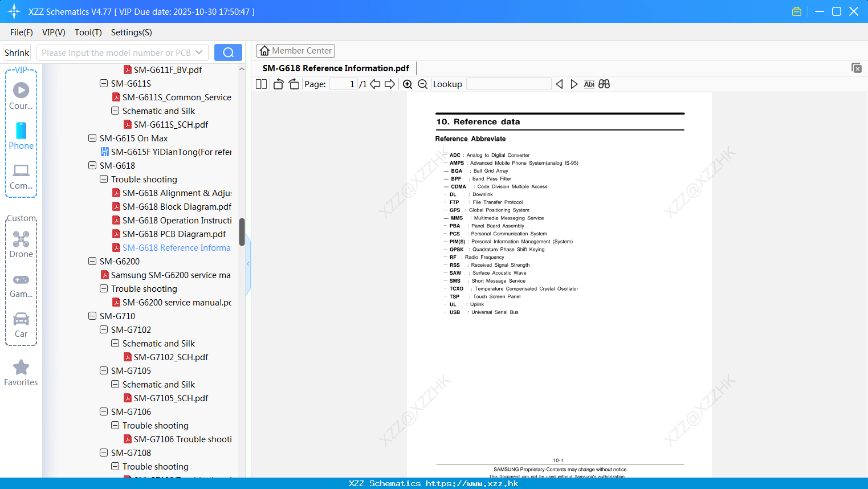Open SM-G611S_Common_Service document
Screen dimensions: 868x489
(x=172, y=97)
